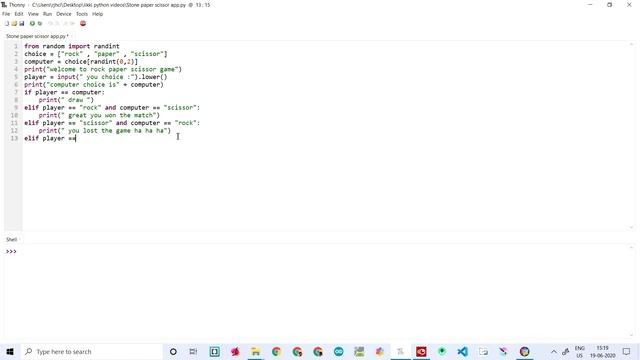The height and width of the screenshot is (360, 640).
Task: Click in the Shell prompt area
Action: coord(318,290)
